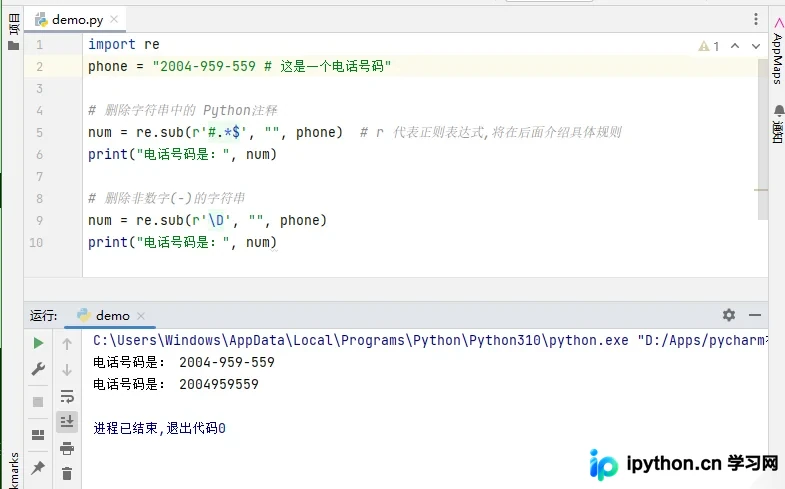Click the python.exe path in console output

(360, 340)
